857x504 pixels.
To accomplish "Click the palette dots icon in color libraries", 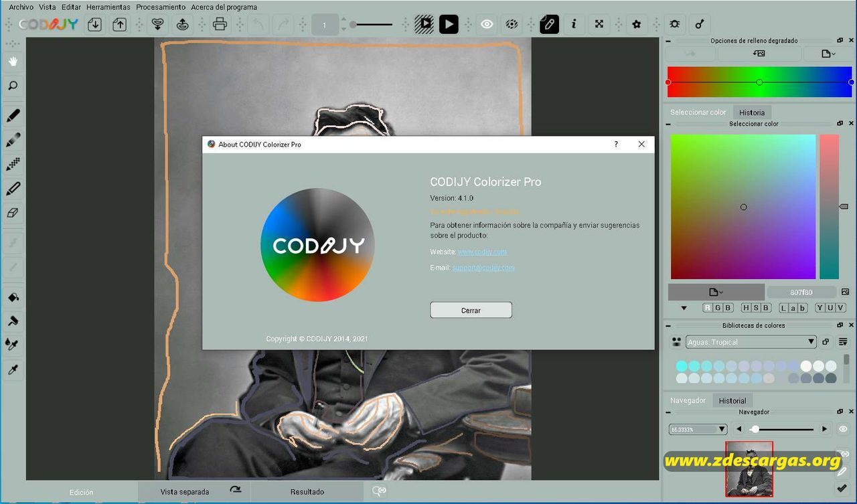I will pos(676,342).
